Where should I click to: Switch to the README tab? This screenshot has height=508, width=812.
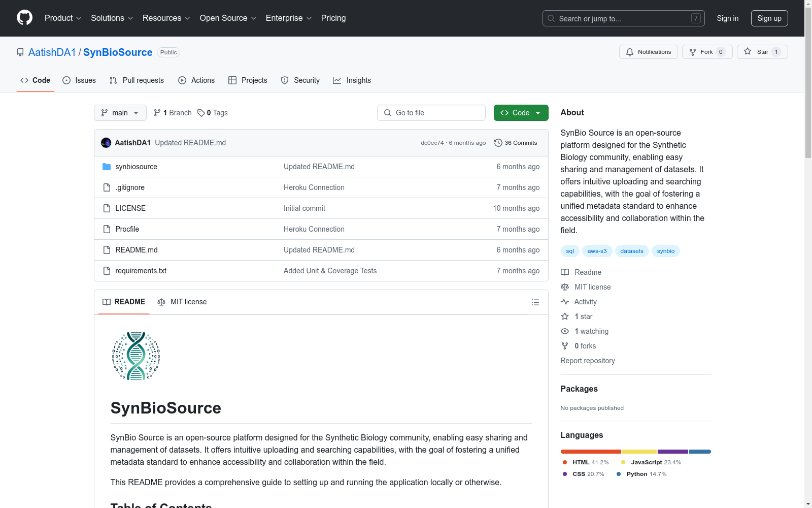tap(124, 302)
